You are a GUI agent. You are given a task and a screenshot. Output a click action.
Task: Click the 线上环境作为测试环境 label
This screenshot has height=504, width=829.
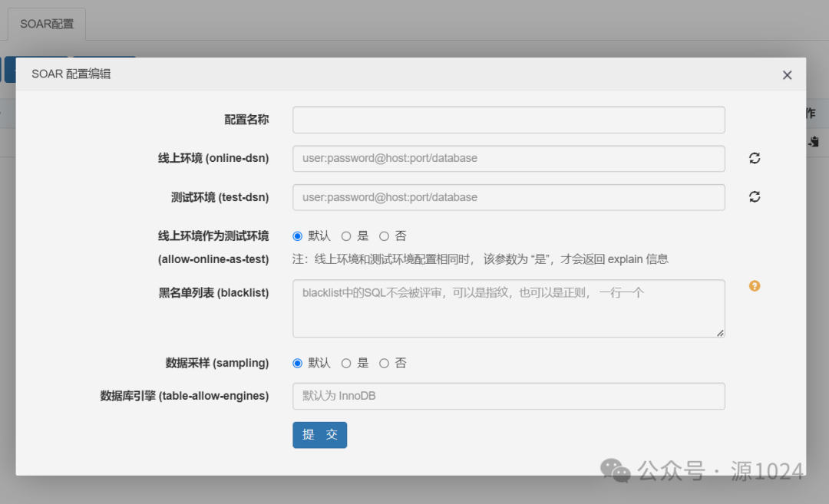click(x=213, y=236)
